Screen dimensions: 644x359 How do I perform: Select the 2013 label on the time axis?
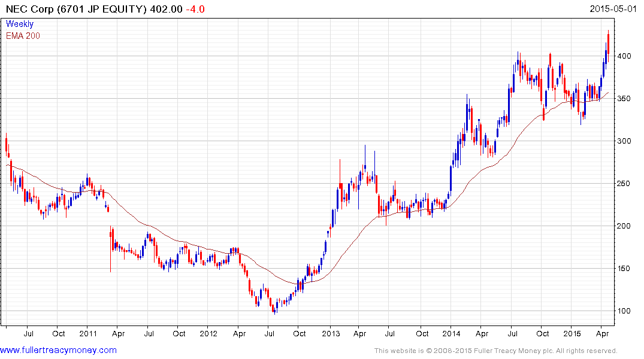tap(331, 333)
